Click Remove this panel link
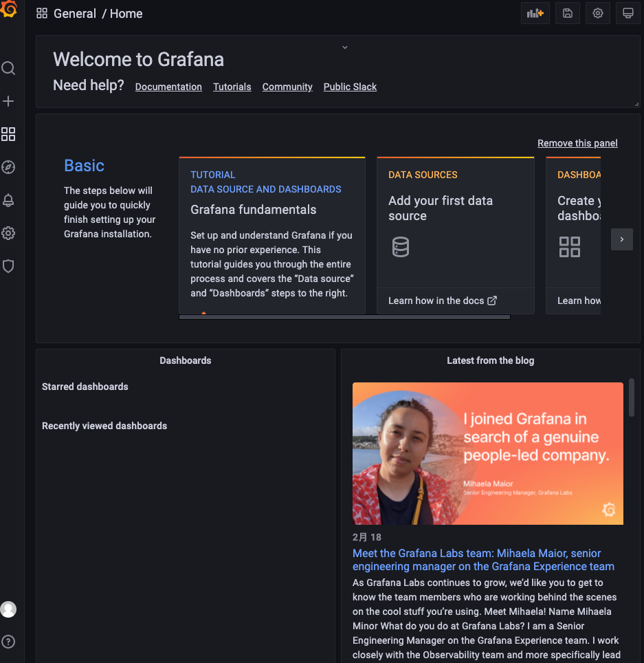 pos(577,143)
